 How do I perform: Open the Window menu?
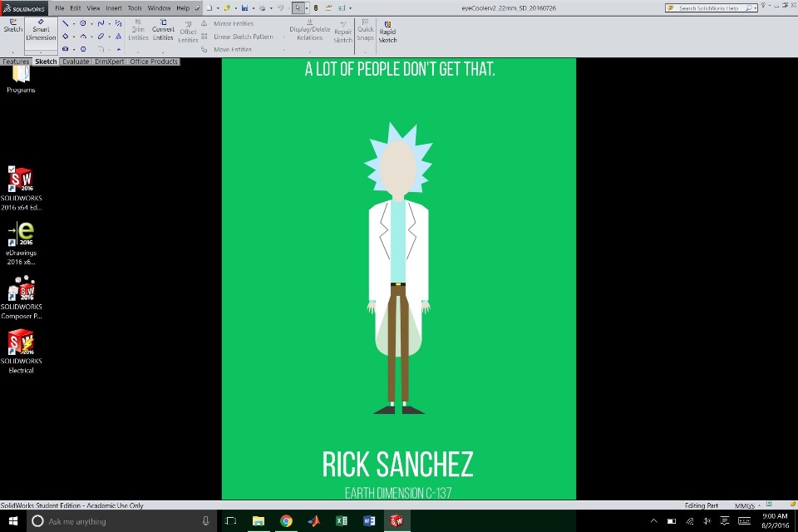coord(159,8)
